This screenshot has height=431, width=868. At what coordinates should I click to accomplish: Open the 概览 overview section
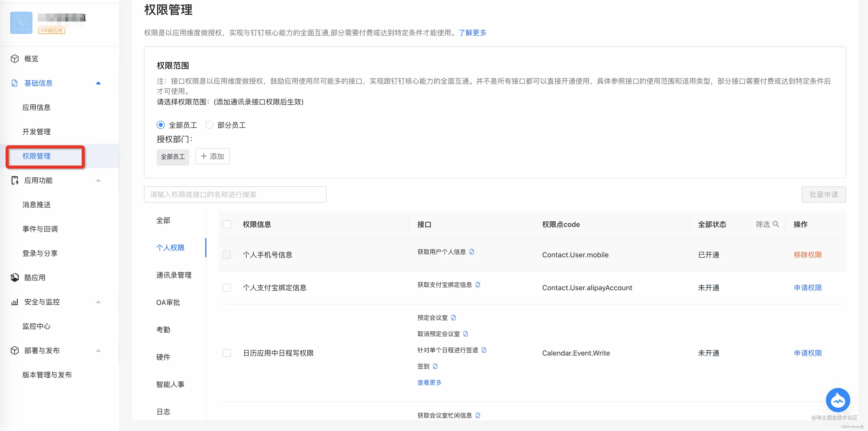click(31, 58)
